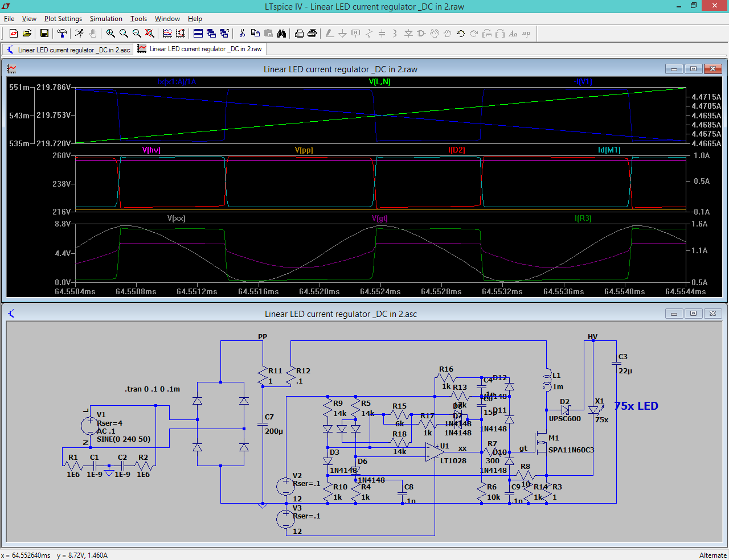Click the V(hv) trace label
Image resolution: width=729 pixels, height=560 pixels.
coord(151,150)
